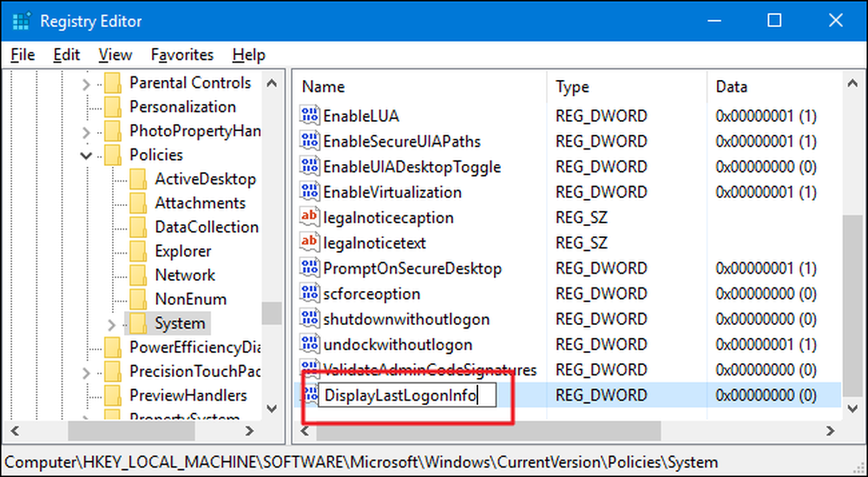Open the Favorites menu
Screen dimensions: 868x477
pyautogui.click(x=182, y=55)
